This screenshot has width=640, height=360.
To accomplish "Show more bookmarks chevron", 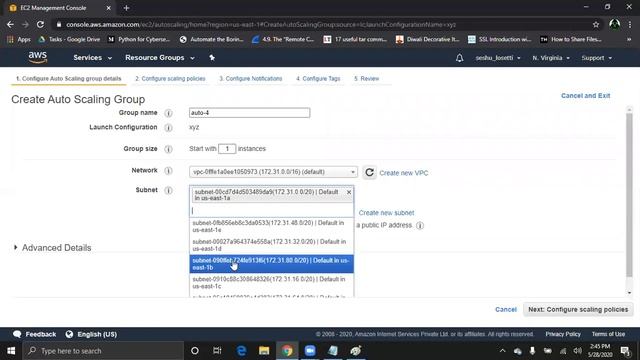I will (x=629, y=40).
